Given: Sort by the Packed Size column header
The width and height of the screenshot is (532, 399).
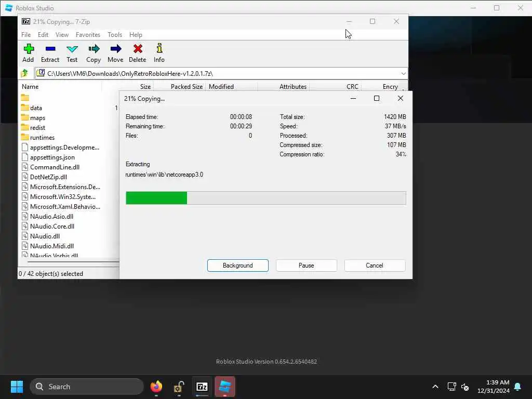Looking at the screenshot, I should (x=187, y=87).
